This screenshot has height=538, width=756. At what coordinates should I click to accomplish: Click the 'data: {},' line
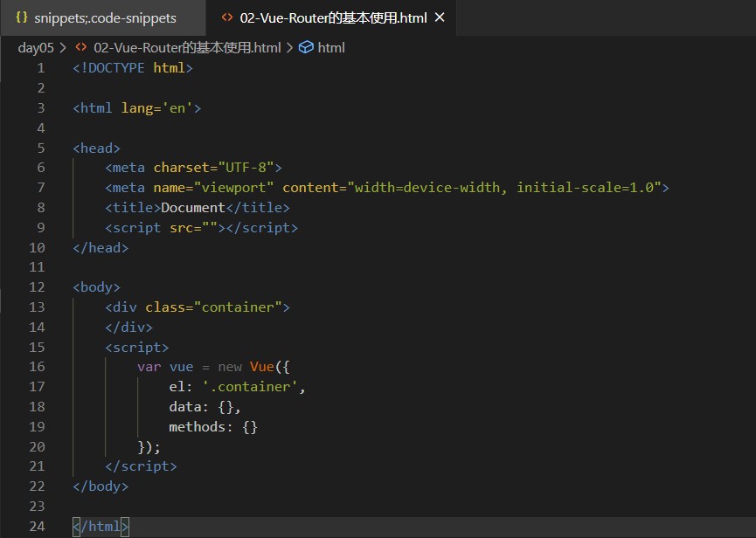coord(205,407)
